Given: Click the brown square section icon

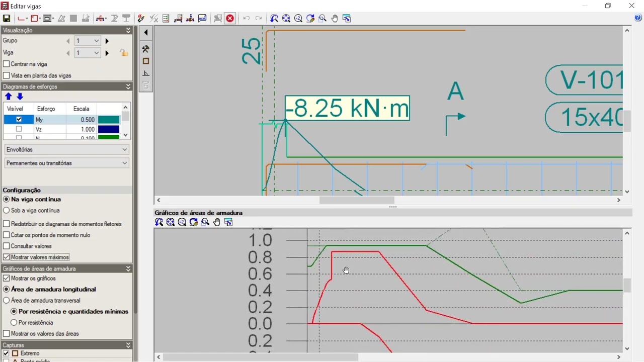Looking at the screenshot, I should [x=146, y=61].
